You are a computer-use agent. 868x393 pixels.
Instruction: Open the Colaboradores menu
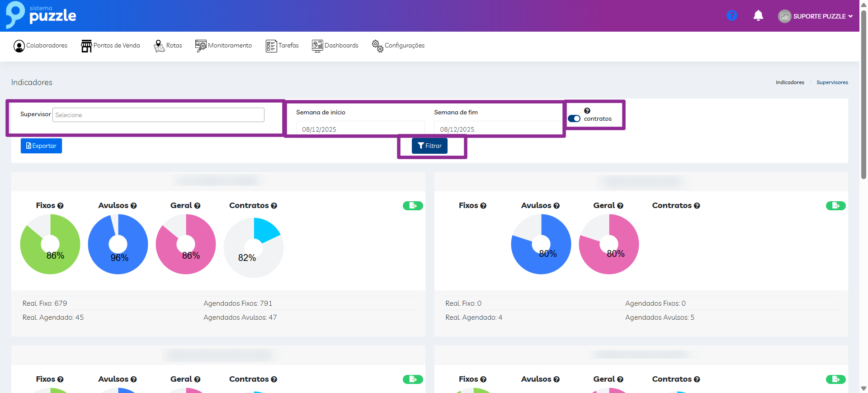(41, 46)
